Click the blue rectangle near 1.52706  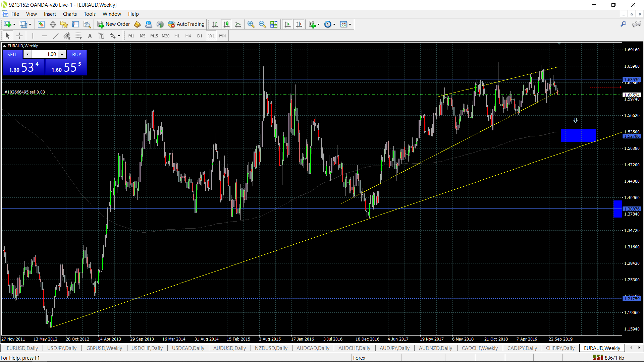[579, 135]
